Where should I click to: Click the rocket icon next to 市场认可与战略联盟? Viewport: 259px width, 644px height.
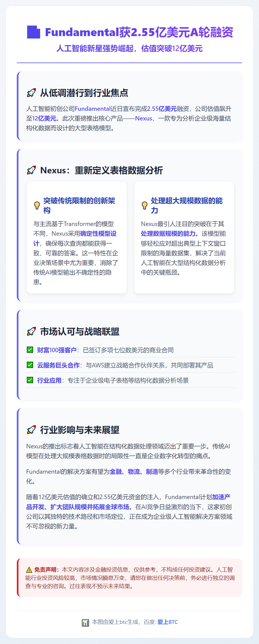click(31, 332)
